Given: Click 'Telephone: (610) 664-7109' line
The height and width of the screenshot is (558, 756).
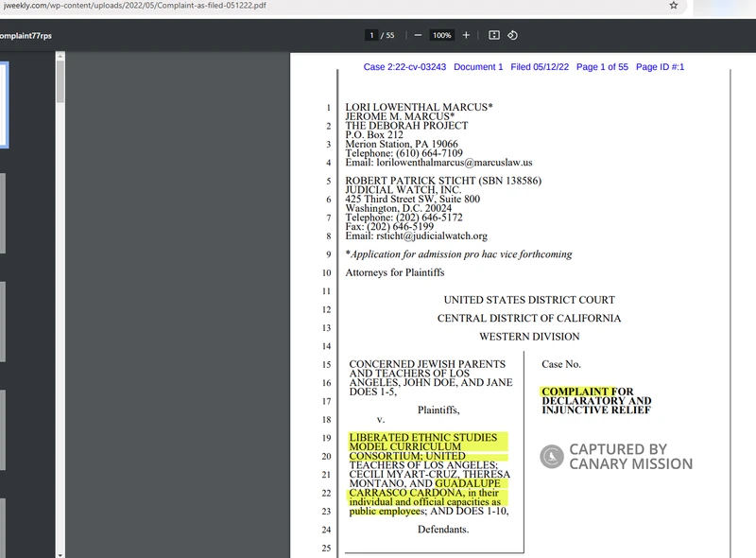Looking at the screenshot, I should pyautogui.click(x=404, y=153).
